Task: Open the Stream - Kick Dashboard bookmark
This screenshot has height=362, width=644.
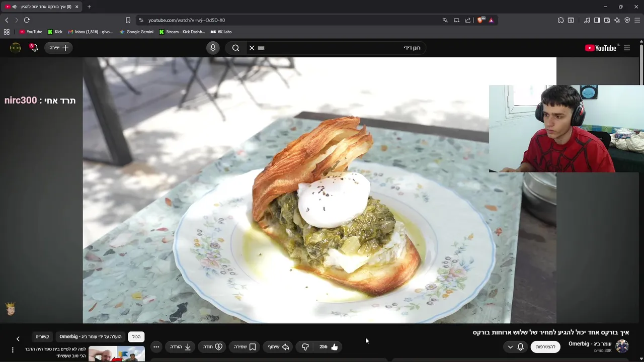Action: click(x=182, y=32)
